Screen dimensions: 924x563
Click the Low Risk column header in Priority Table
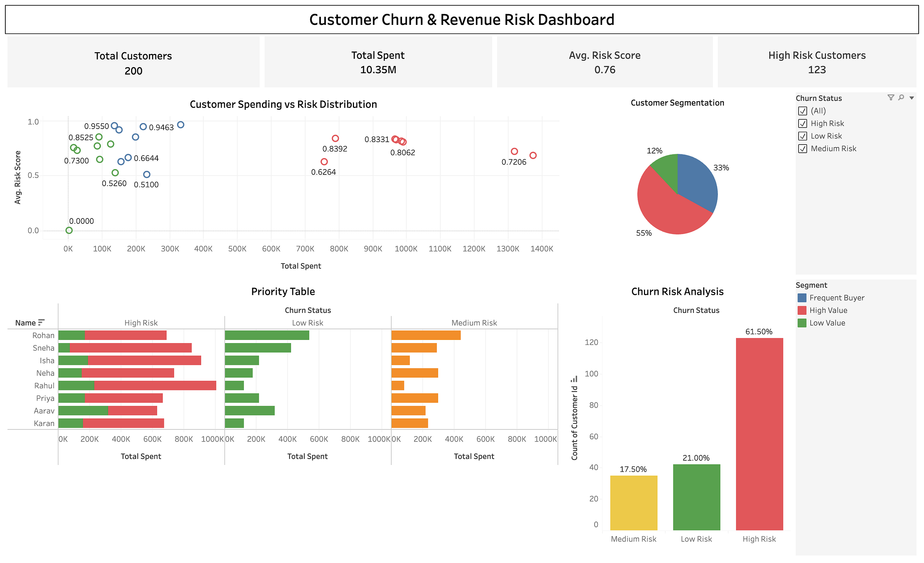307,323
